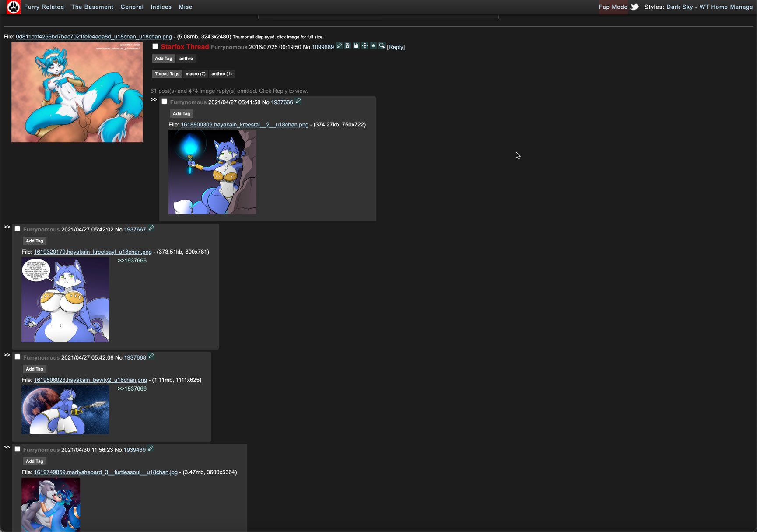This screenshot has height=532, width=757.
Task: Open file link 1618800309.hayakain_kreestal__2
Action: click(x=245, y=125)
